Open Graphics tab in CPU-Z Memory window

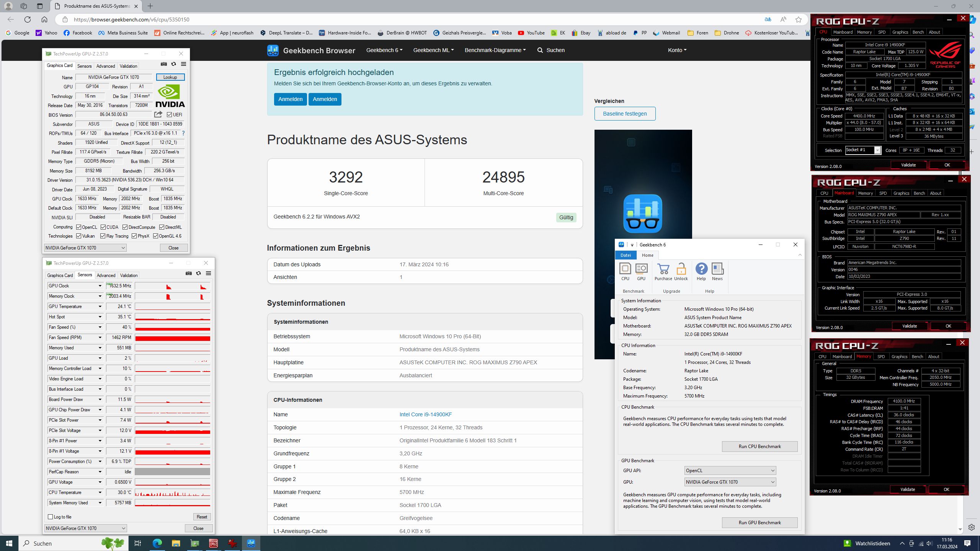coord(899,357)
